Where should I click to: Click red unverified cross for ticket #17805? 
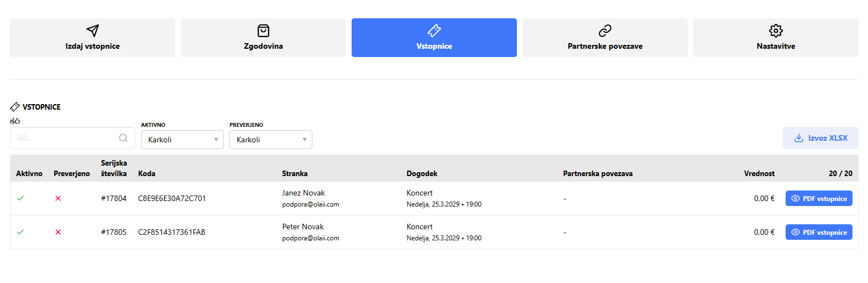click(58, 232)
